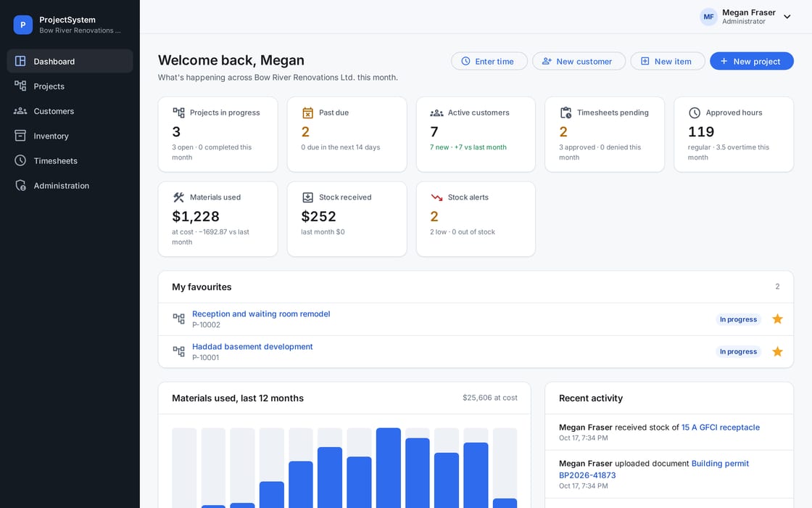Click '2 low · 0 out of stock' text

click(x=463, y=232)
